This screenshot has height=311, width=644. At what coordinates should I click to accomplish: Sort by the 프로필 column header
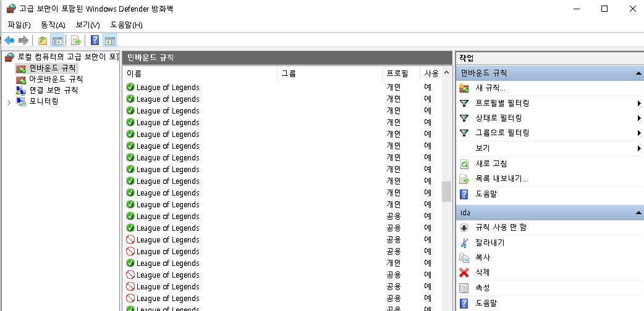401,74
